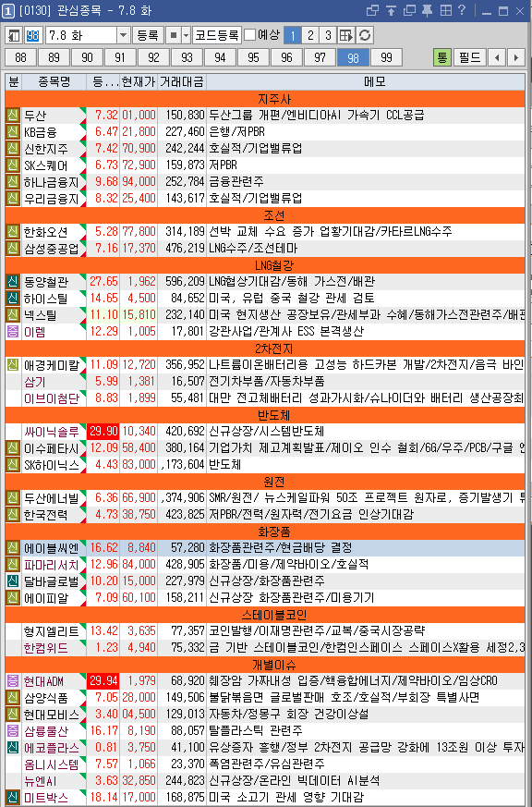The width and height of the screenshot is (532, 807).
Task: Click the 신 icon for 애경케미칼
Action: pos(13,365)
